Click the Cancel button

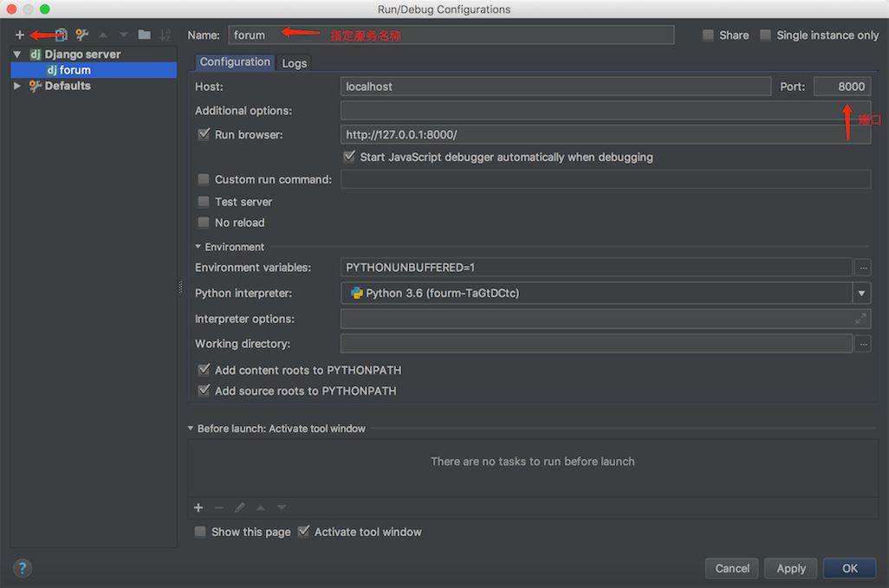pos(732,568)
